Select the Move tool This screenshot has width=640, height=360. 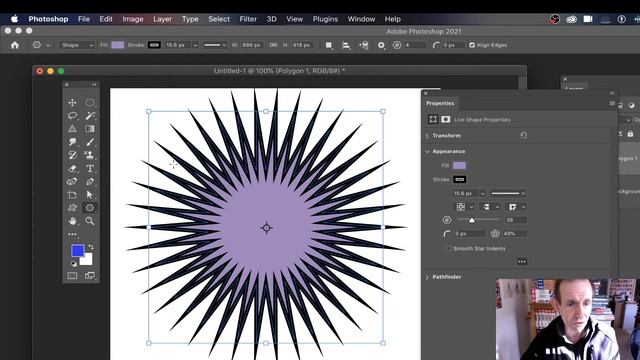73,102
